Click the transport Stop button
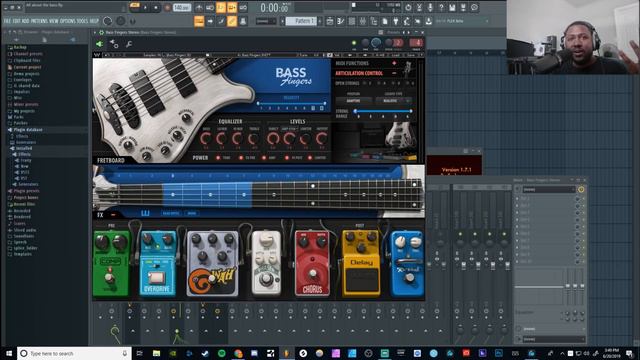 pyautogui.click(x=156, y=8)
